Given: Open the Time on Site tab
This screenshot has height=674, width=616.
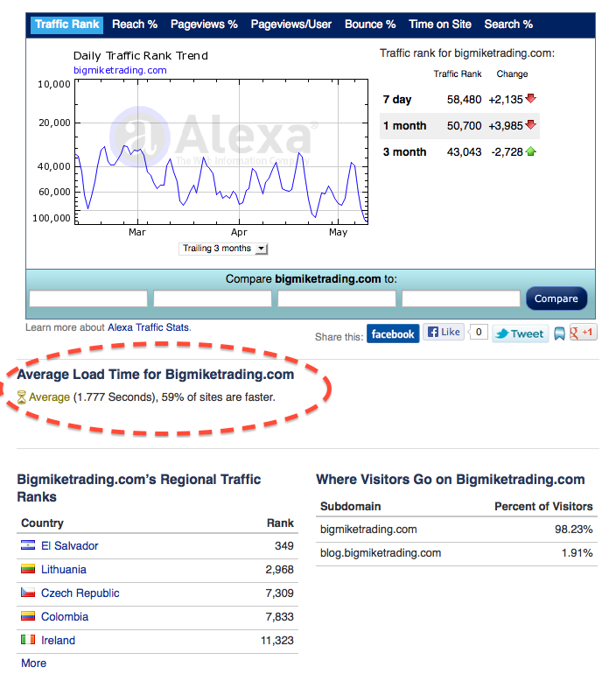Looking at the screenshot, I should (x=440, y=25).
